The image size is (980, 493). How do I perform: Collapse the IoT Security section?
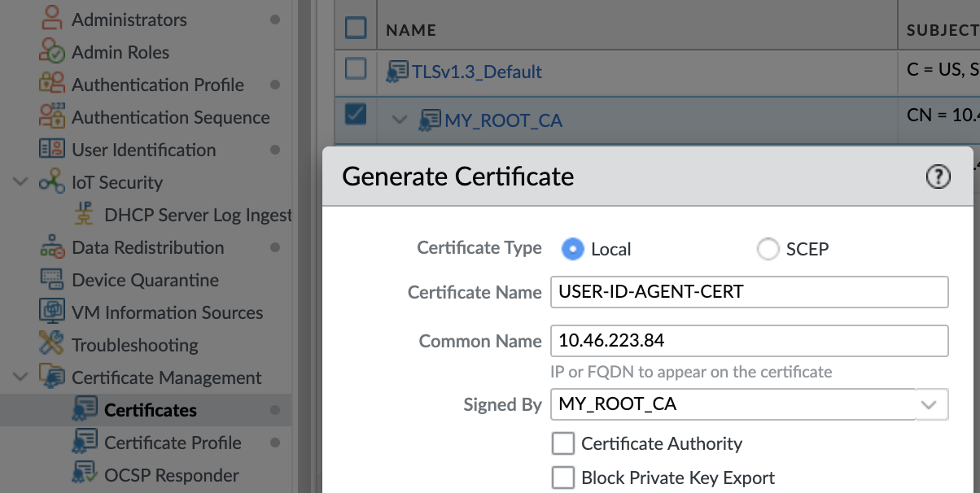coord(21,182)
